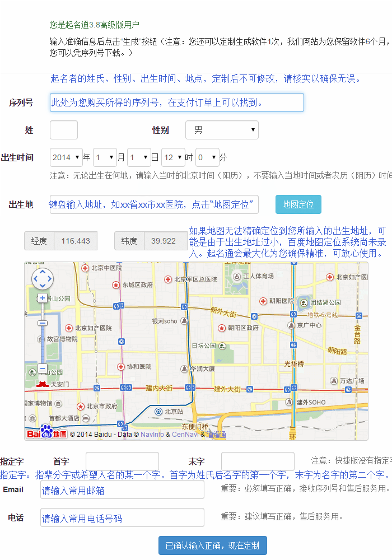Click the 北京站 railway station icon
Image resolution: width=392 pixels, height=560 pixels.
158,411
